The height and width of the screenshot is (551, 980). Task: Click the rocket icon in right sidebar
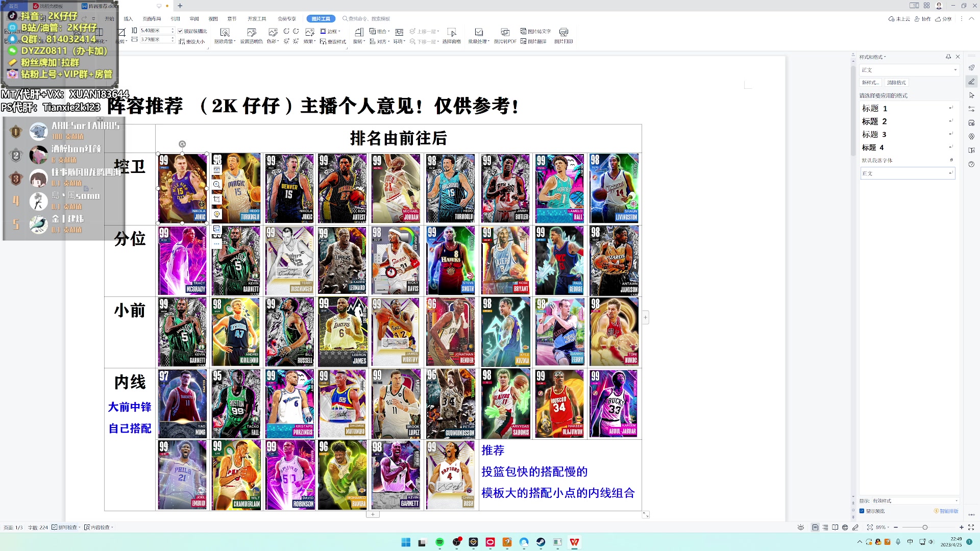pyautogui.click(x=971, y=67)
